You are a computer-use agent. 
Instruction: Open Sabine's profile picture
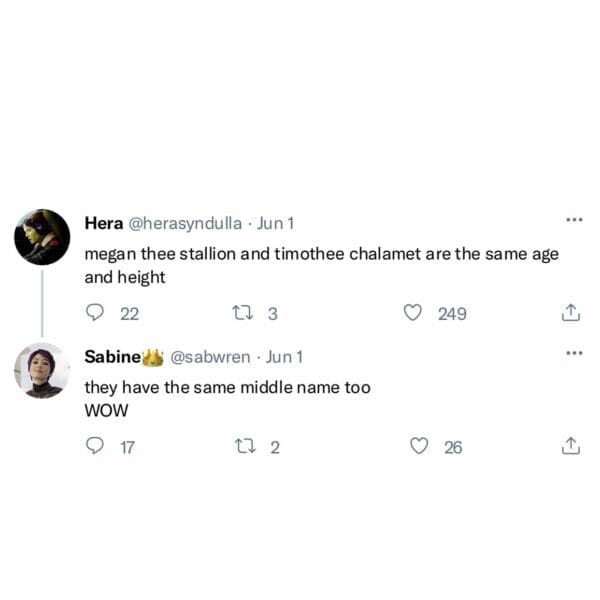(42, 371)
